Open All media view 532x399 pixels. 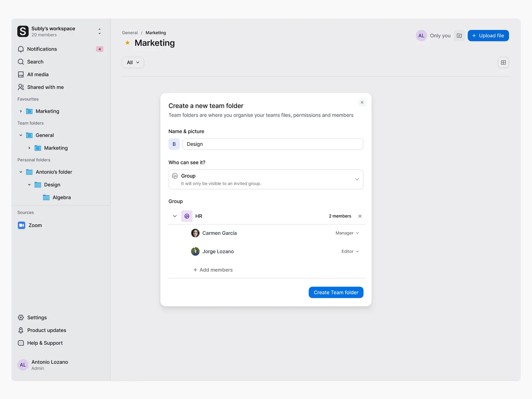pos(37,74)
